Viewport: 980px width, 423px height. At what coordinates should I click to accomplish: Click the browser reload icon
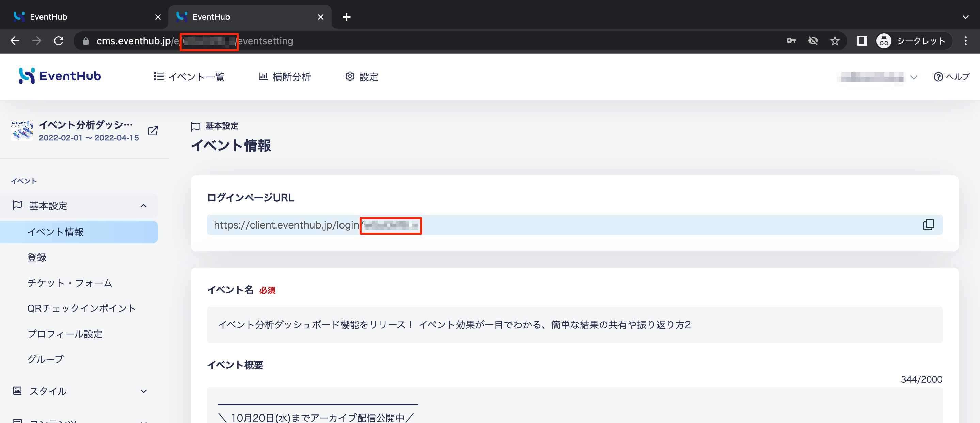[x=59, y=41]
